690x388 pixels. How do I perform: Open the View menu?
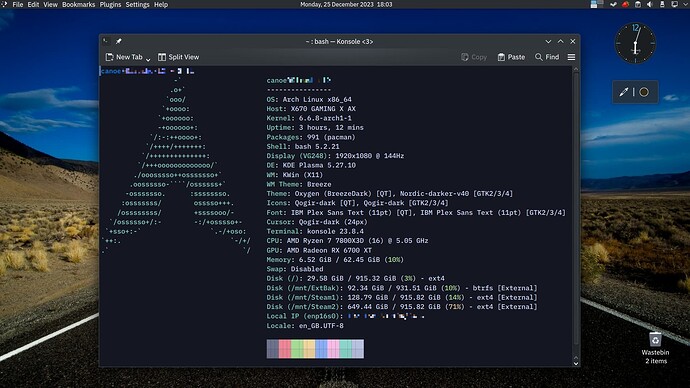50,4
